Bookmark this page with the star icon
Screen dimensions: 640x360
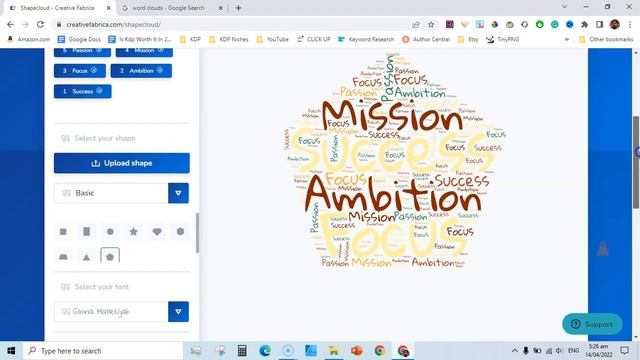[x=431, y=24]
